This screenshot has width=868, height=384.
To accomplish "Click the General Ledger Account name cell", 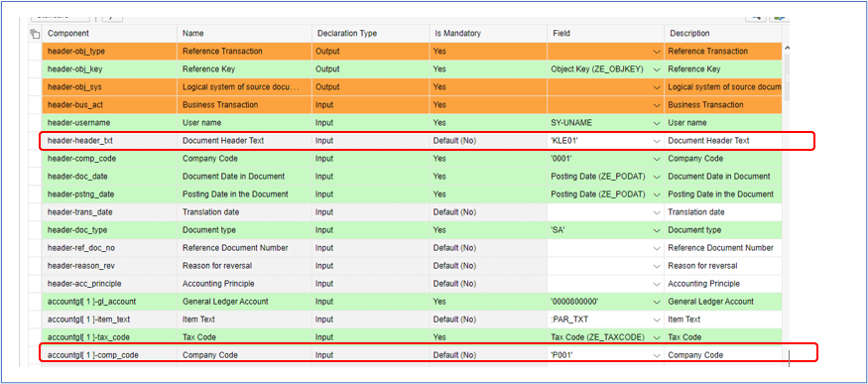I will pyautogui.click(x=244, y=302).
